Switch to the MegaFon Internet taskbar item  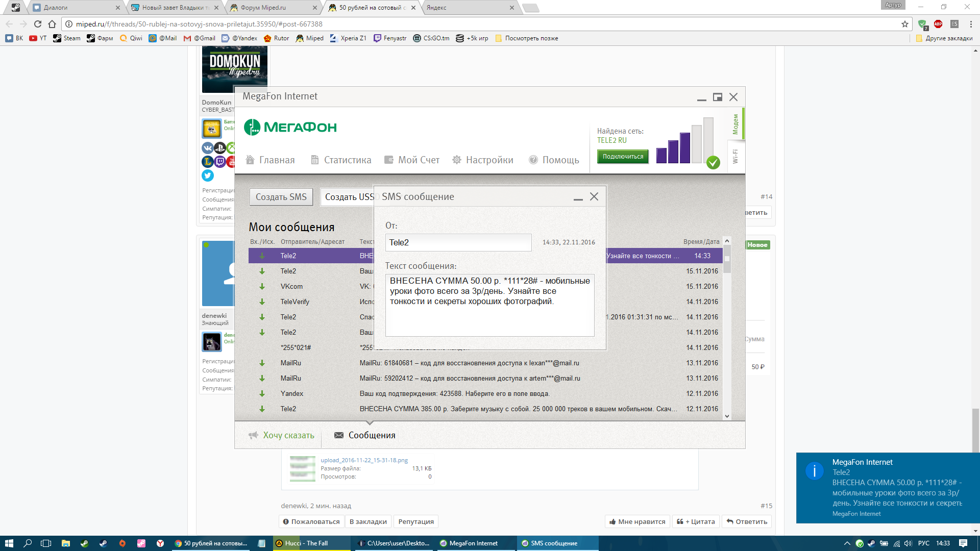pos(475,543)
